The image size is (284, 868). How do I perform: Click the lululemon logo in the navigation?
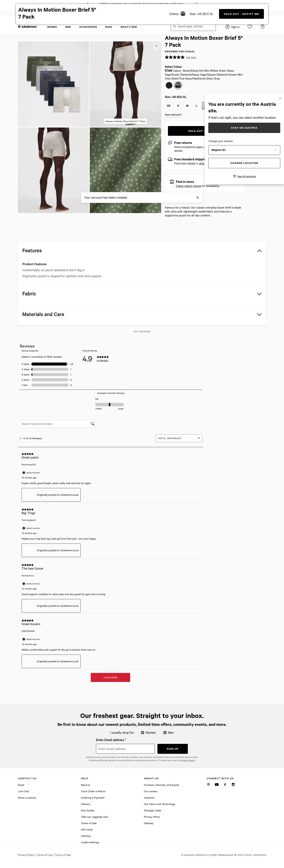[x=27, y=27]
